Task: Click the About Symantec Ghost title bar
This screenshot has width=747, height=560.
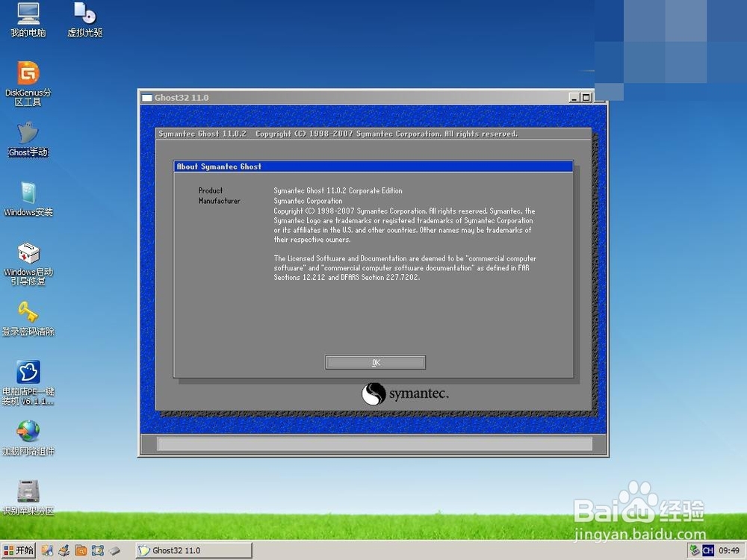Action: click(x=373, y=167)
